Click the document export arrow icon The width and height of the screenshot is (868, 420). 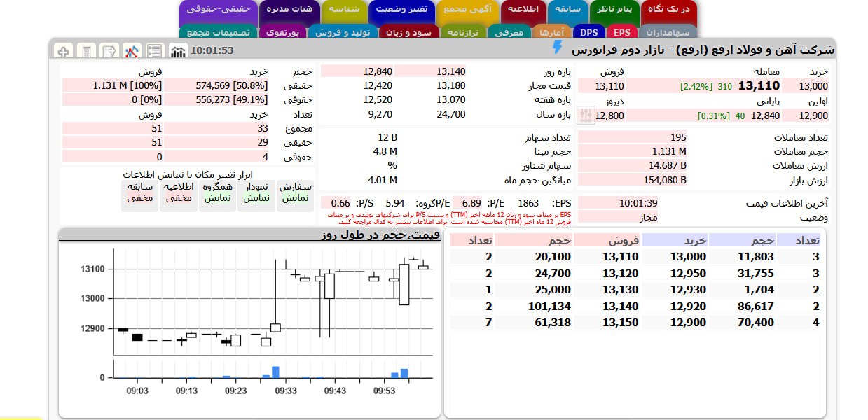109,51
